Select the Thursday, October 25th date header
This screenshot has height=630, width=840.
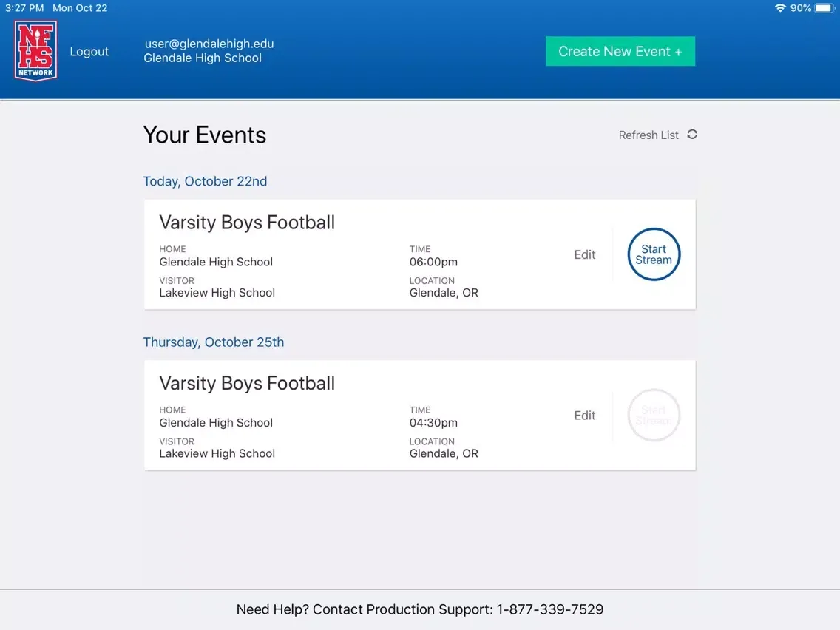tap(214, 342)
